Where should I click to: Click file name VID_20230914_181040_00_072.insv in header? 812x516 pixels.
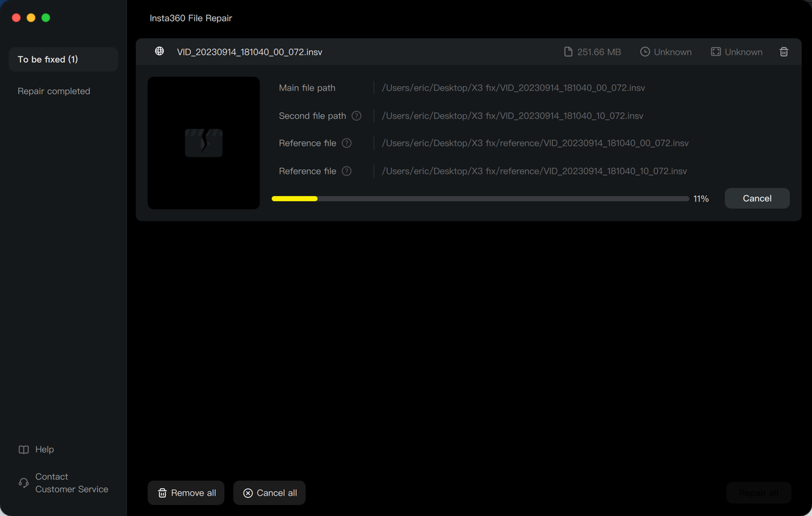coord(249,52)
